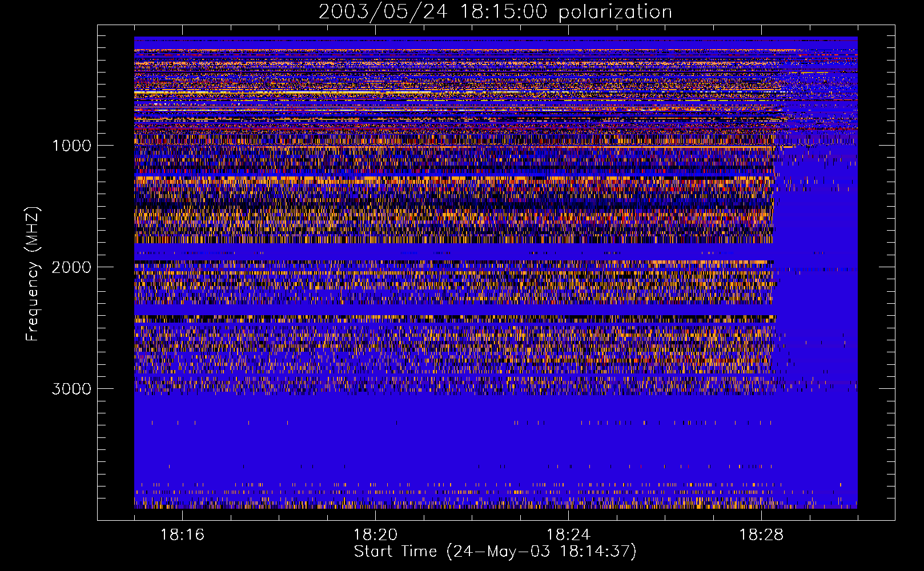Select the 1000 frequency axis label
Image resolution: width=924 pixels, height=571 pixels.
point(71,146)
